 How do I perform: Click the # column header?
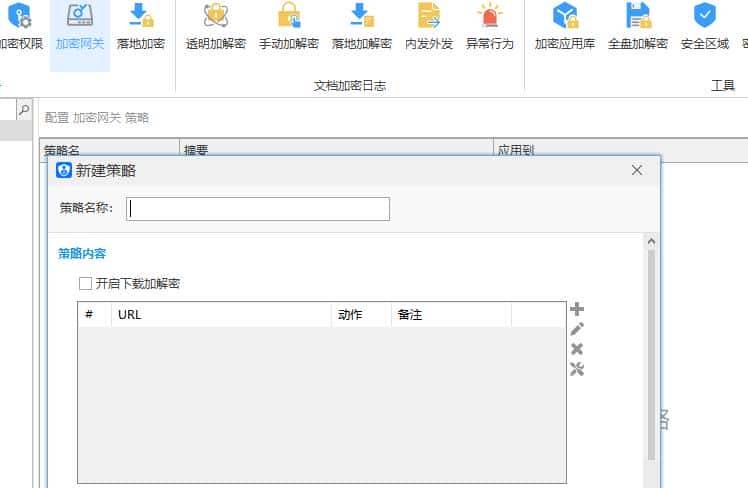[x=94, y=314]
